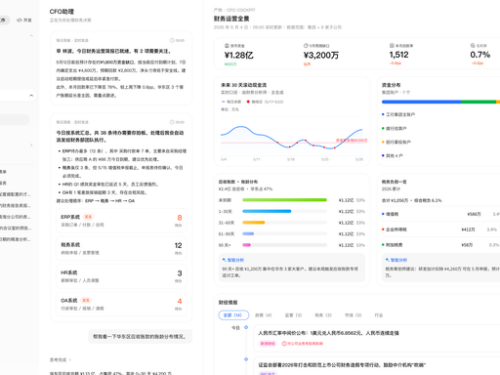Viewport: 500px width, 375px height.
Task: Click the orange tag on the OA系统 card
Action: 86,300
